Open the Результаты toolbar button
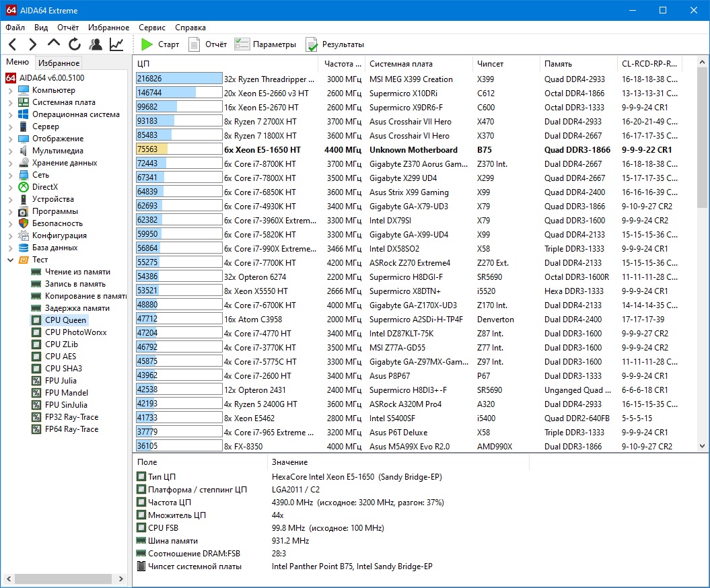 pos(335,44)
